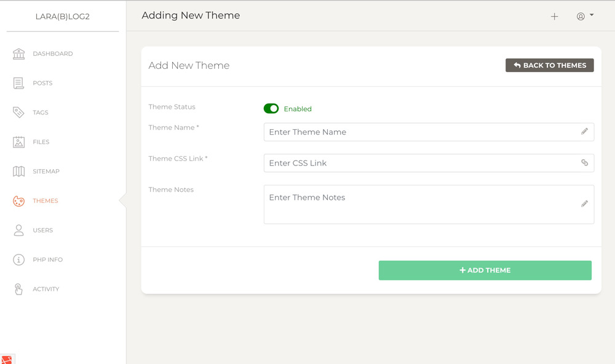Open the Users section icon
This screenshot has height=364, width=615.
(19, 230)
